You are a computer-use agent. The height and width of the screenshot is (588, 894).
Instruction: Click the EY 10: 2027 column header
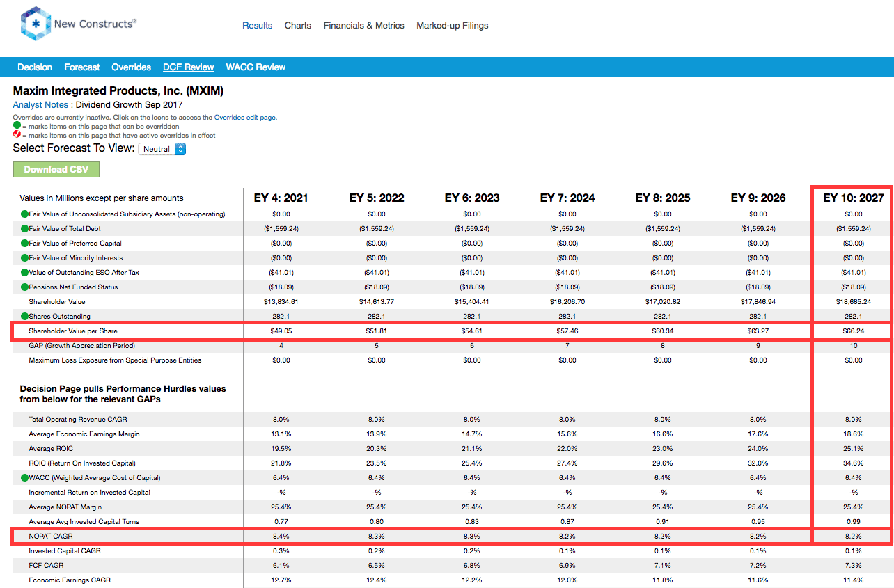coord(854,198)
